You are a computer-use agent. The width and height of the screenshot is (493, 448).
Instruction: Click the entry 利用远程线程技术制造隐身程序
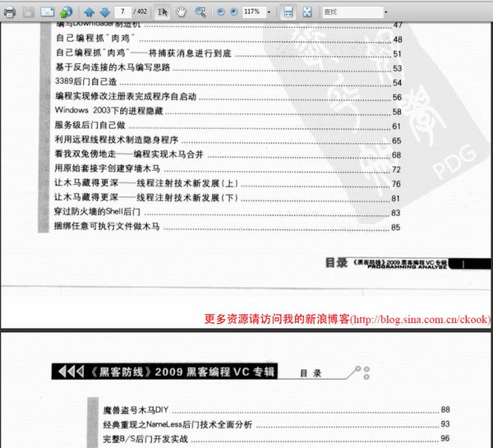coord(117,140)
